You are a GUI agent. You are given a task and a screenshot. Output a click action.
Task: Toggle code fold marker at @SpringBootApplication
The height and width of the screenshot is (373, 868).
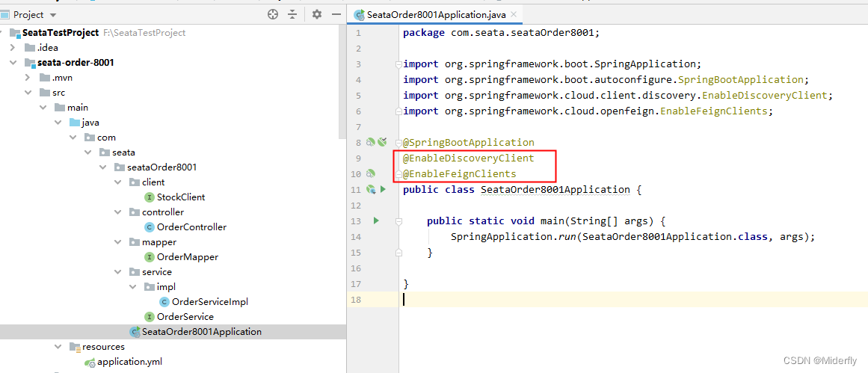coord(399,143)
